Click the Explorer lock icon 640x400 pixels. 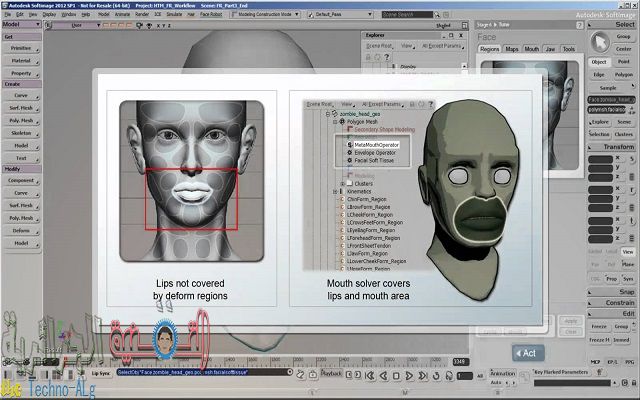point(368,57)
